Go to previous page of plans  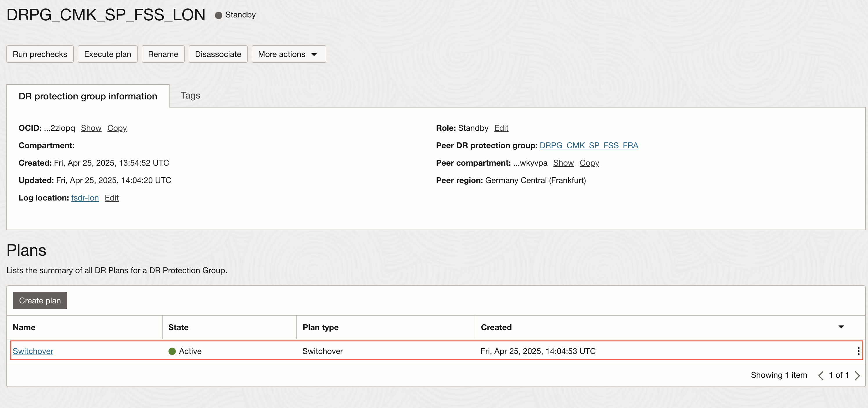(x=821, y=375)
